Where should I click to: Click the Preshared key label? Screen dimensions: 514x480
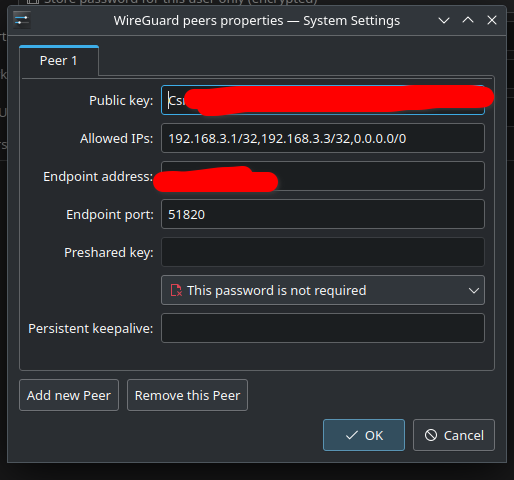coord(109,252)
